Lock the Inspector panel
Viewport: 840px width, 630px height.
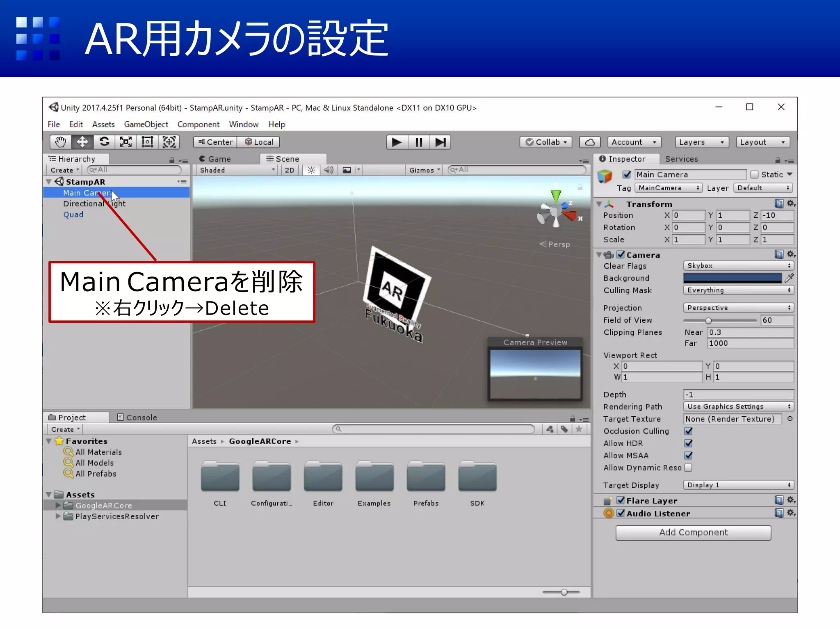coord(778,160)
